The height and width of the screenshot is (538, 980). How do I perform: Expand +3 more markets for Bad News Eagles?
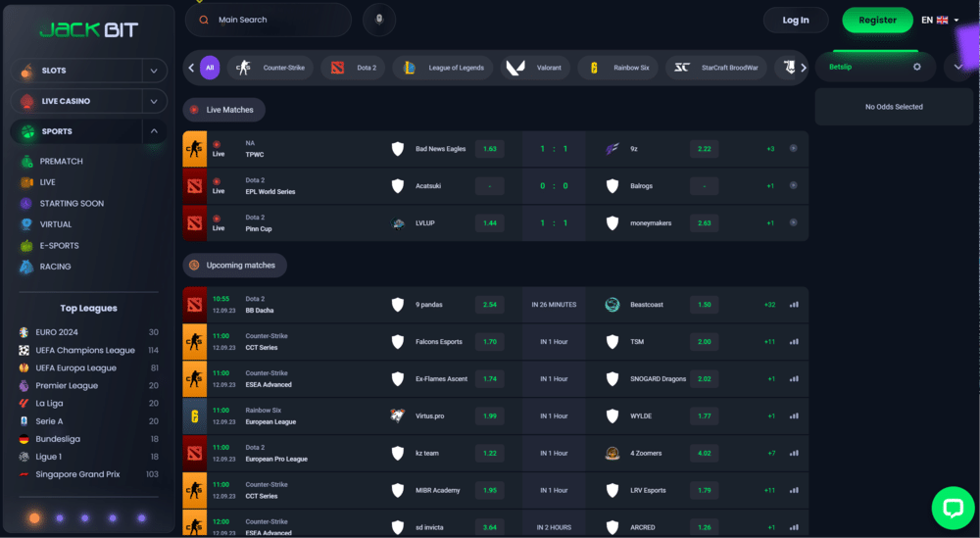click(x=770, y=149)
